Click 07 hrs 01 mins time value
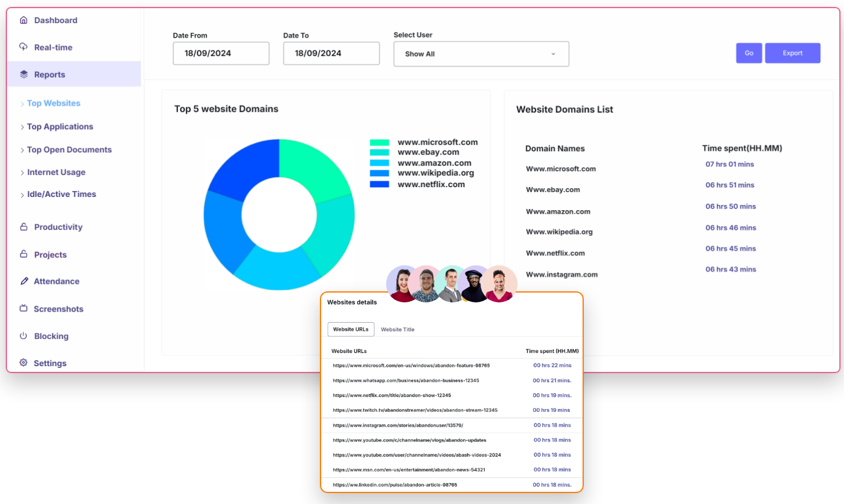The width and height of the screenshot is (844, 504). click(x=730, y=164)
